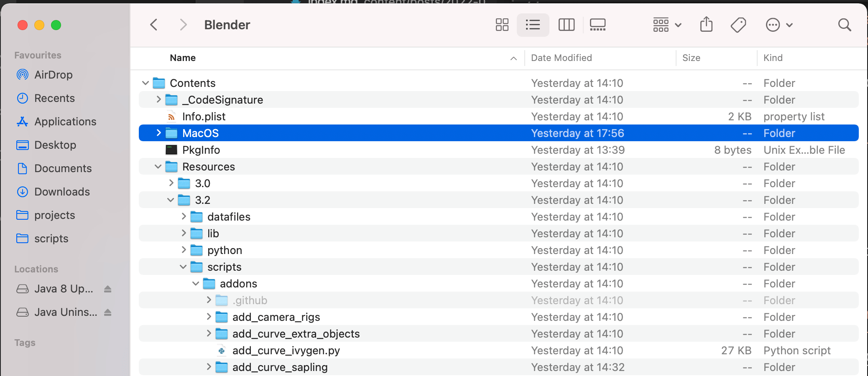Viewport: 868px width, 376px height.
Task: Eject the Java 8 Update volume
Action: [108, 289]
